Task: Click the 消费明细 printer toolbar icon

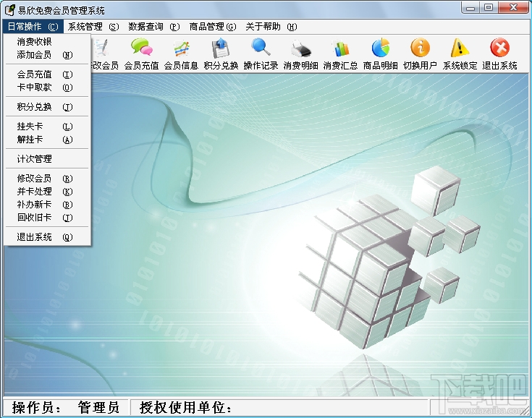Action: 300,48
